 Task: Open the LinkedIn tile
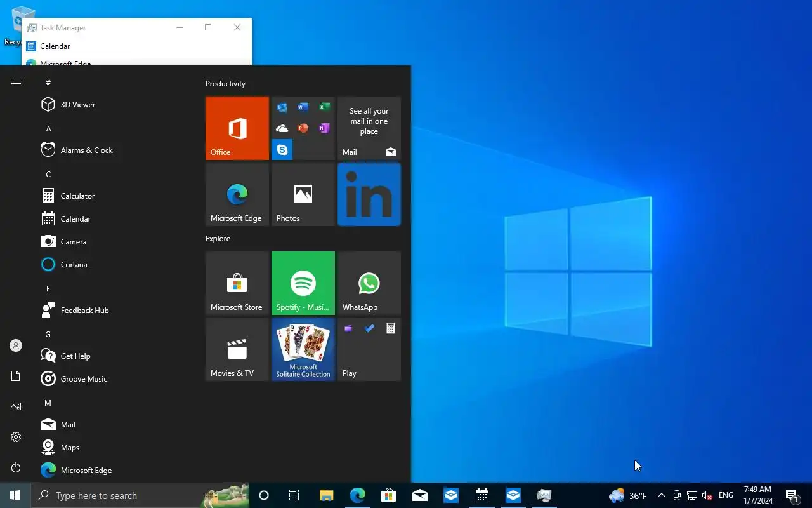click(369, 194)
